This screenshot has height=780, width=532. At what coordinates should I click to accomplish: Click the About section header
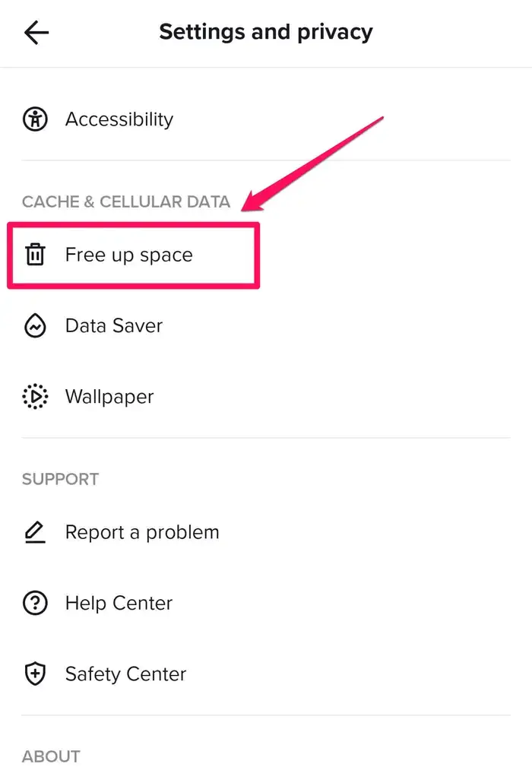[x=51, y=756]
